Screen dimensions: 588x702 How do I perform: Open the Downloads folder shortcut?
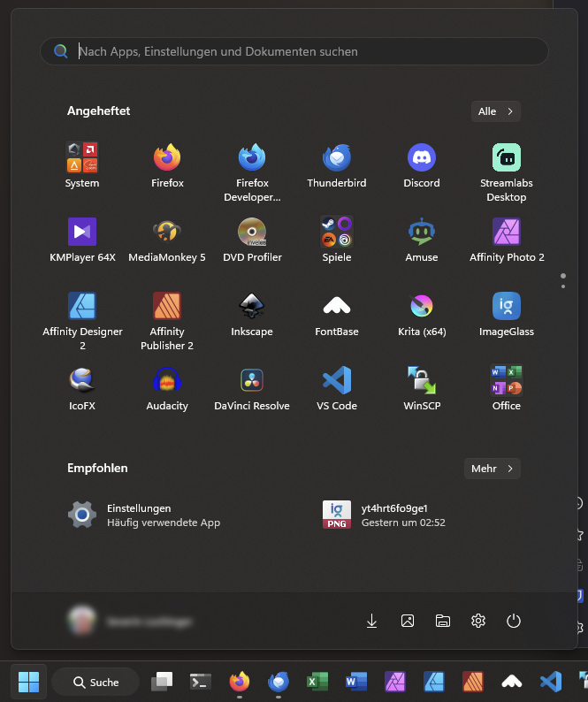371,621
